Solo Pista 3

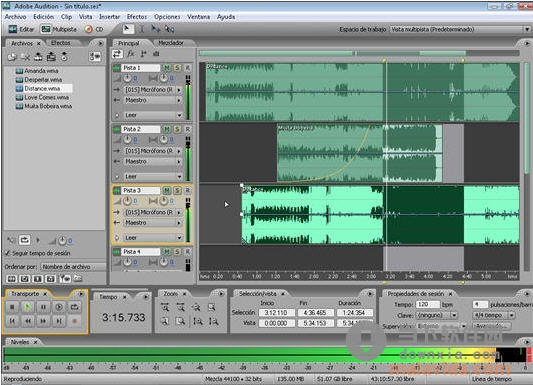point(177,190)
